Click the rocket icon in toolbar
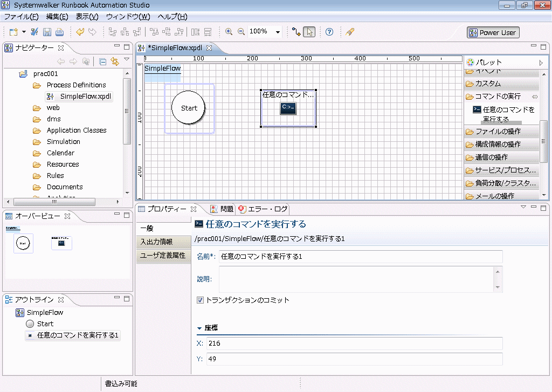 pyautogui.click(x=350, y=32)
